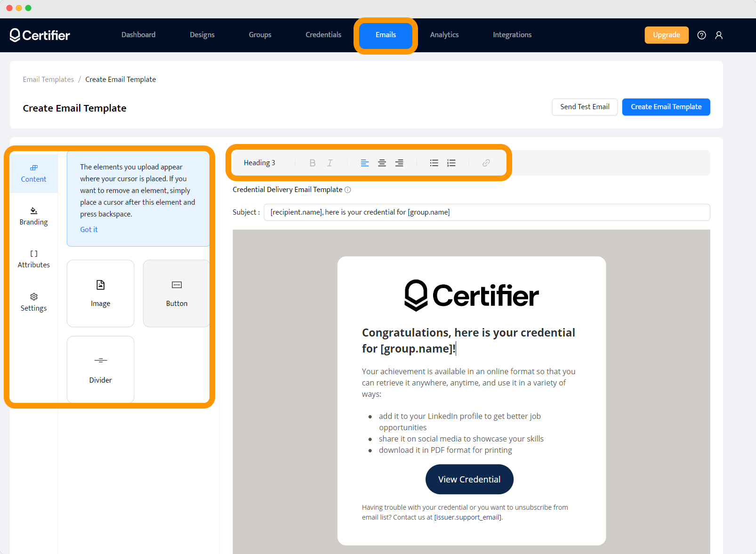Image resolution: width=756 pixels, height=554 pixels.
Task: Click the blue Create Email Template button
Action: click(666, 107)
